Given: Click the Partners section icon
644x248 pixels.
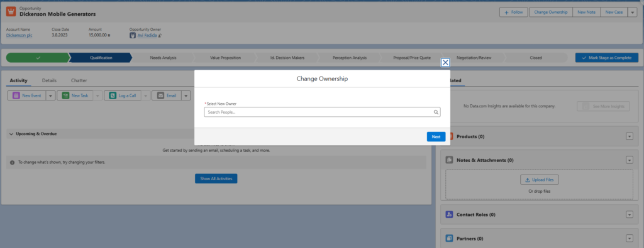Looking at the screenshot, I should click(449, 238).
